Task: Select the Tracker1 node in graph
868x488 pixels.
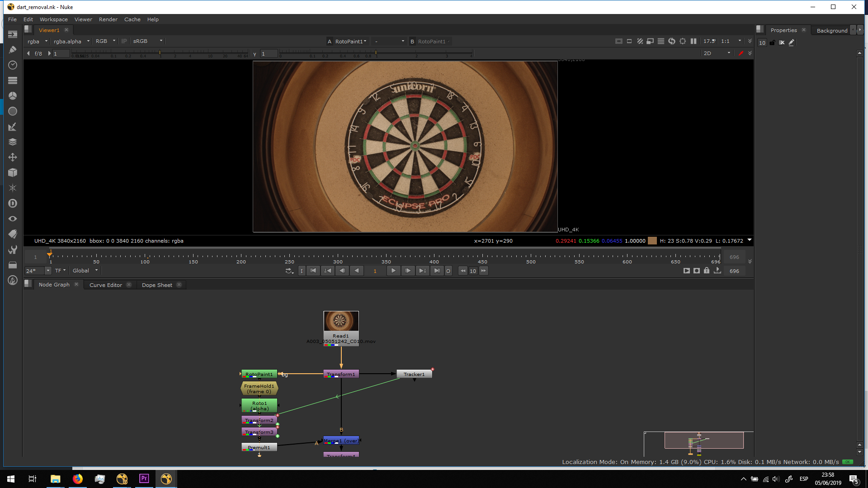Action: [x=414, y=374]
